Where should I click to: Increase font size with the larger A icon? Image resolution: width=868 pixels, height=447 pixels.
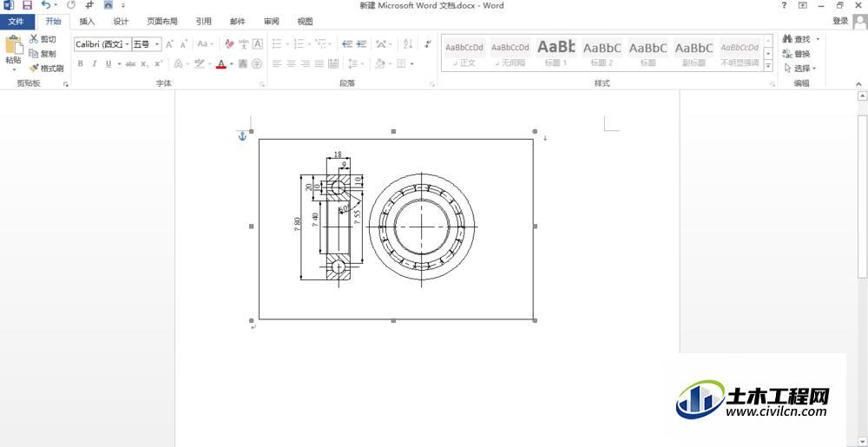tap(169, 44)
